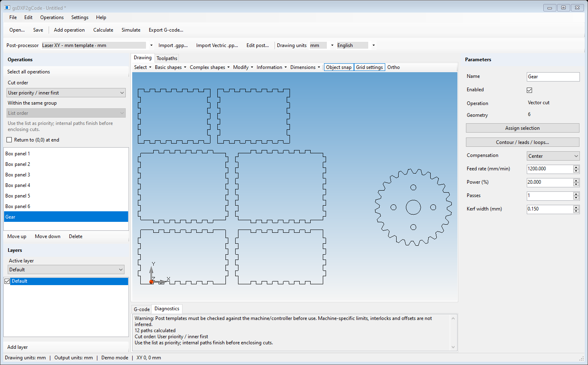
Task: Open the File menu
Action: coord(13,17)
